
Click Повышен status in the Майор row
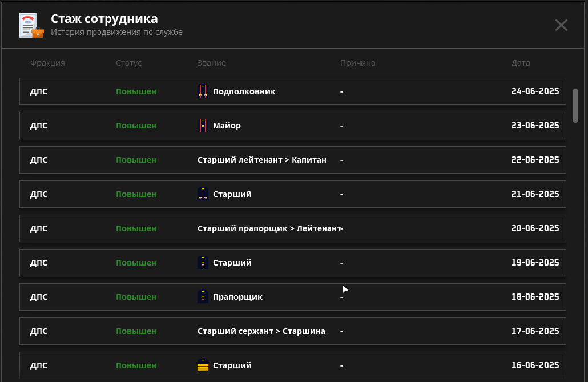point(136,126)
